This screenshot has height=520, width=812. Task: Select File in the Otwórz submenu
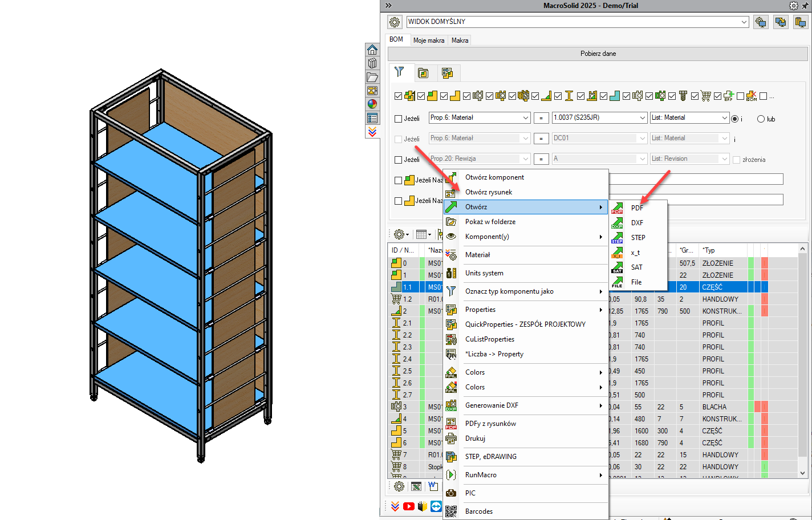point(638,282)
